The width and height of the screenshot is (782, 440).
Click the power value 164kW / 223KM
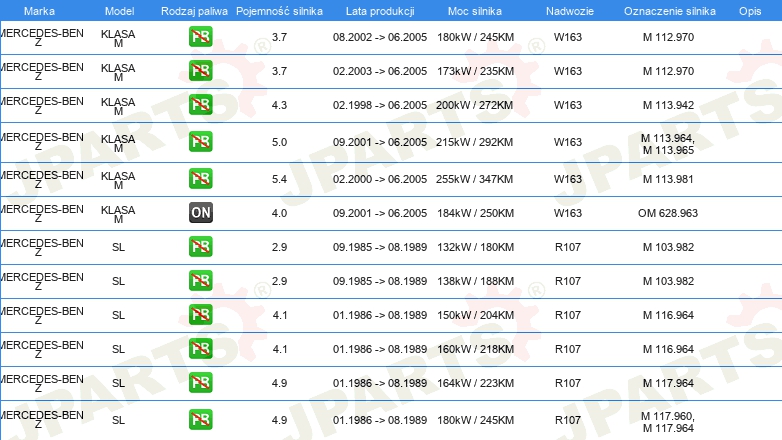point(475,383)
